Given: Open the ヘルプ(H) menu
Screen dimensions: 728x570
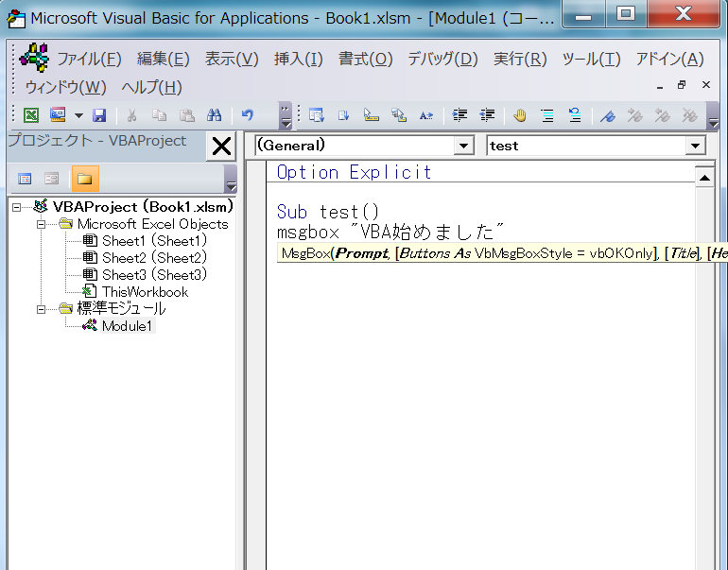Looking at the screenshot, I should (x=151, y=87).
